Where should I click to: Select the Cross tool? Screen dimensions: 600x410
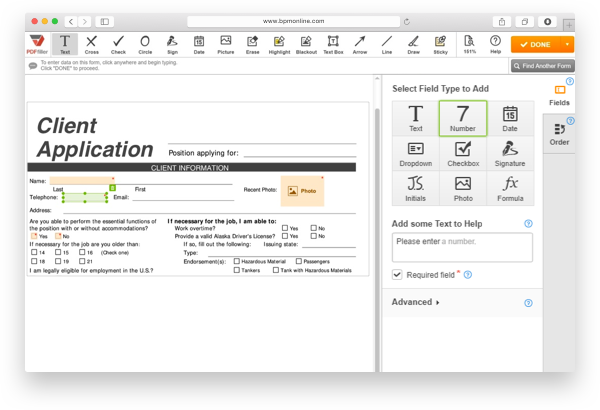coord(91,44)
